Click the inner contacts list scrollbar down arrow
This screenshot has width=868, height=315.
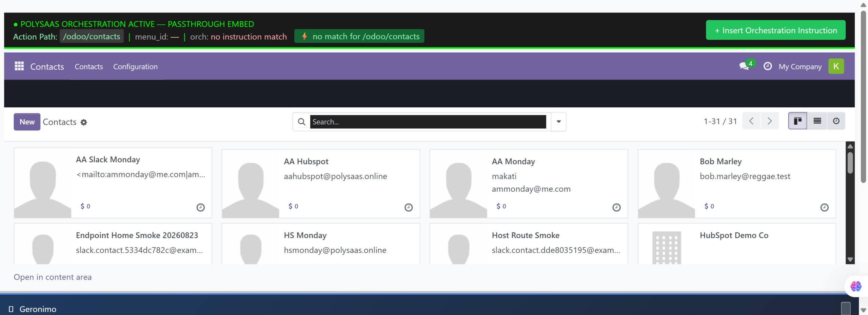point(850,259)
